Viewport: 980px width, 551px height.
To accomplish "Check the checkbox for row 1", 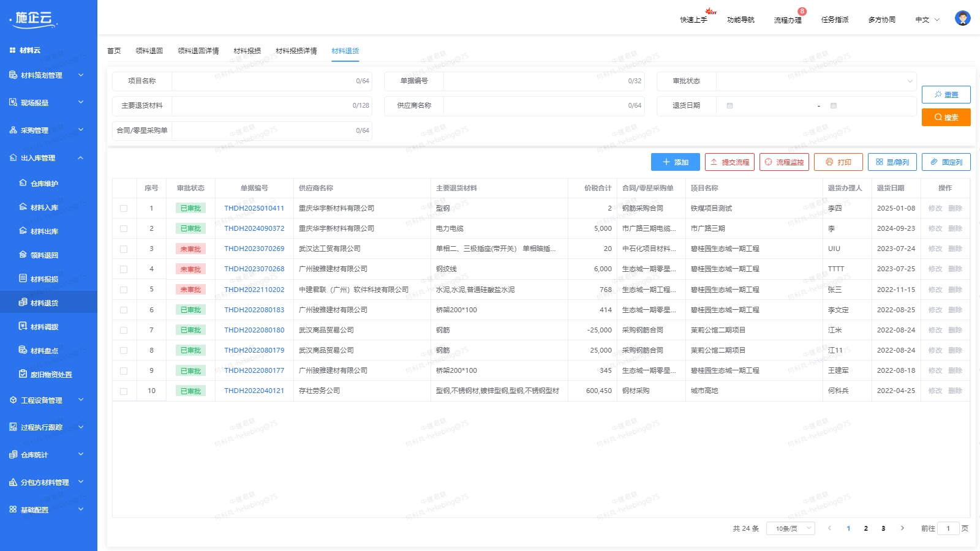I will point(124,209).
